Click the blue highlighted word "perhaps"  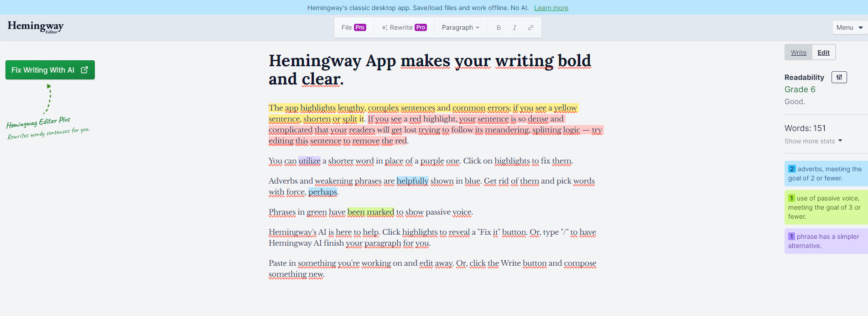click(322, 192)
